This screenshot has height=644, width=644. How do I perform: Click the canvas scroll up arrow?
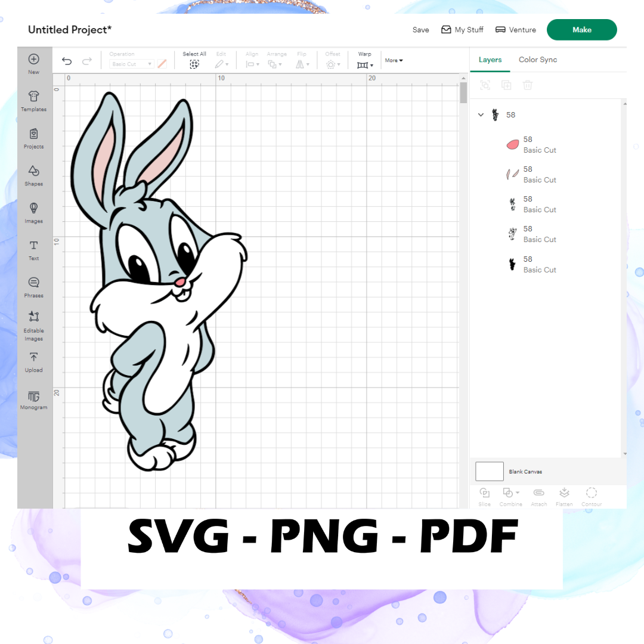click(x=463, y=78)
